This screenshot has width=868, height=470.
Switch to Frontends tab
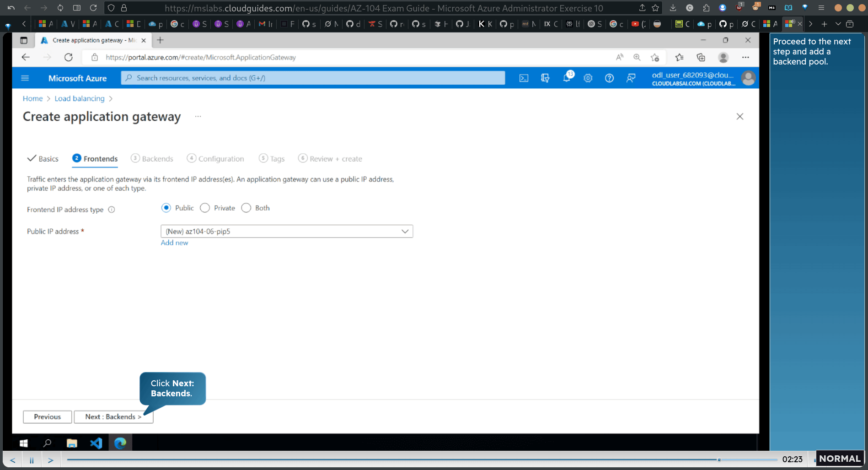click(95, 159)
